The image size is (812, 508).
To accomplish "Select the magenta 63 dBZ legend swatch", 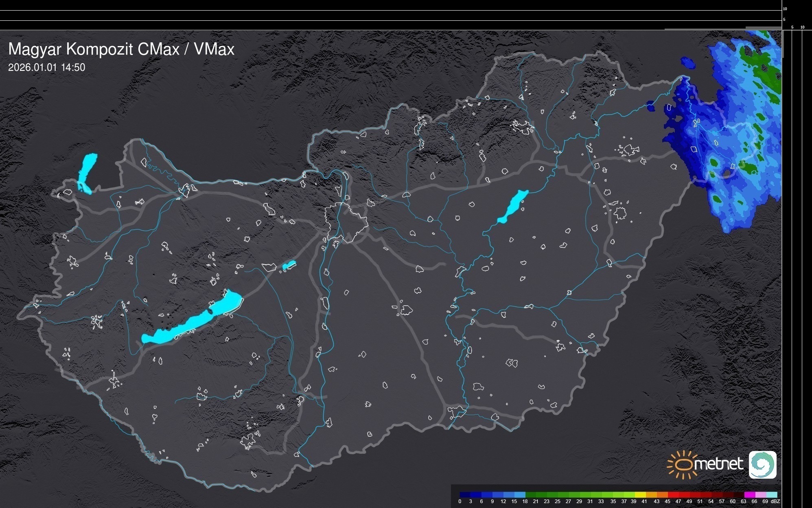I will [x=749, y=495].
